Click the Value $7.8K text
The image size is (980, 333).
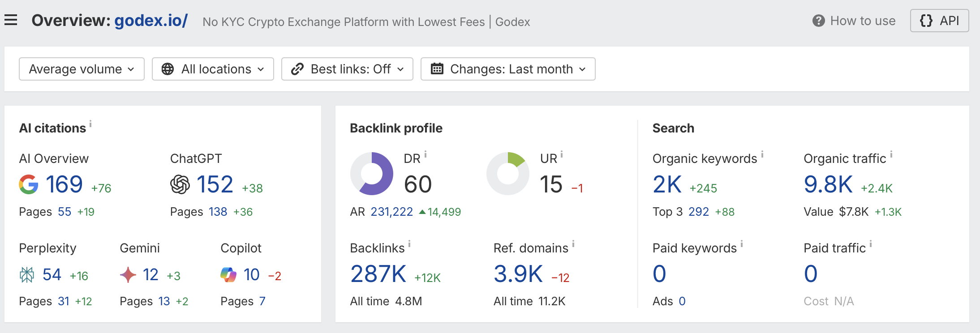pos(836,212)
